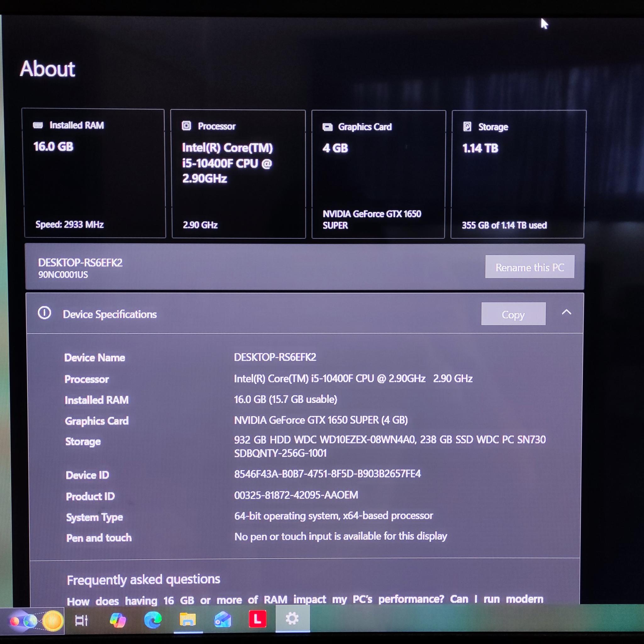
Task: Click the Device Specifications info icon
Action: [44, 313]
